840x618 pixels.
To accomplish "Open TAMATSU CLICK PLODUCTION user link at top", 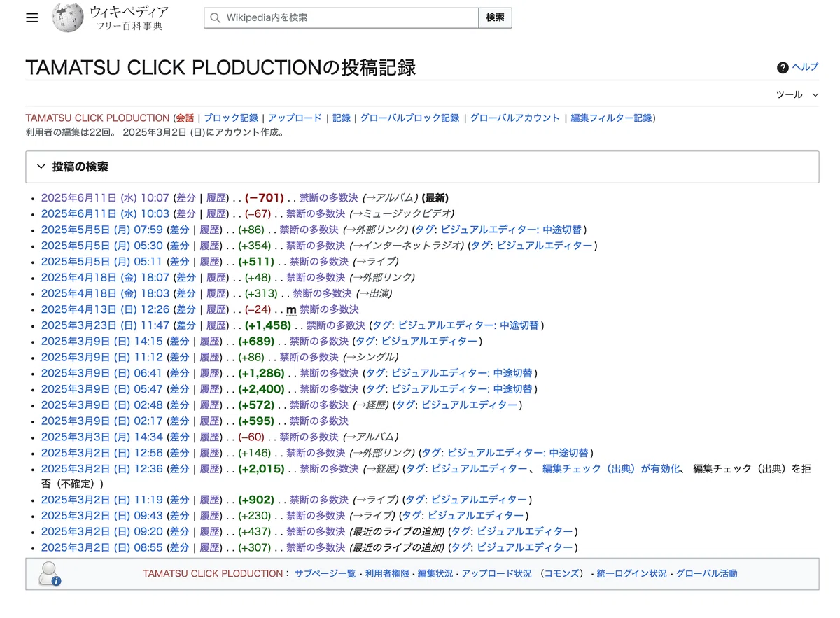I will point(97,118).
